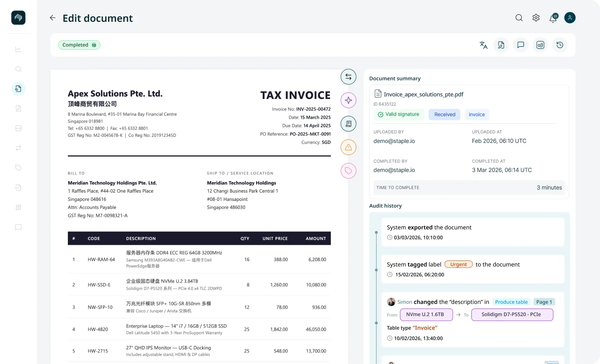The image size is (600, 364).
Task: Open sidebar export file icon
Action: 18,187
